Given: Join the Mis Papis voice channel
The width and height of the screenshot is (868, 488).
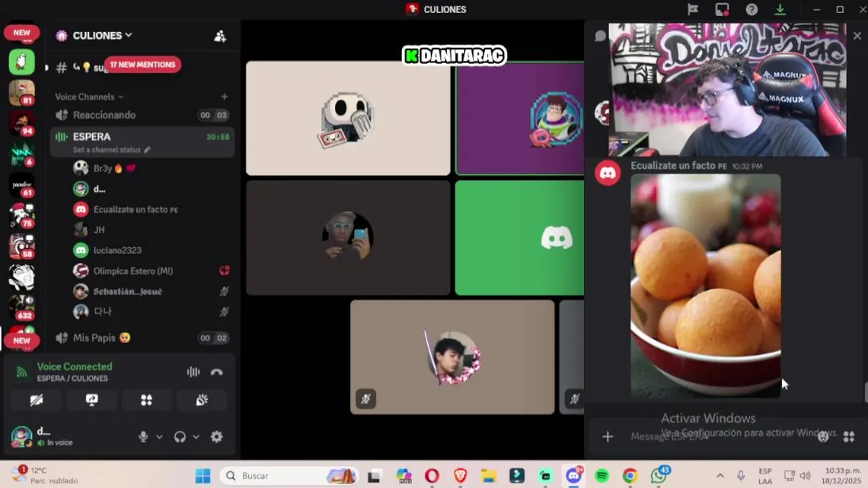Looking at the screenshot, I should click(x=142, y=338).
